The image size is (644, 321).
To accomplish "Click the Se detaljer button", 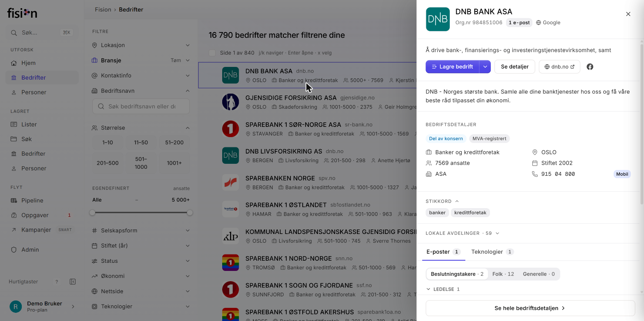I will [514, 66].
